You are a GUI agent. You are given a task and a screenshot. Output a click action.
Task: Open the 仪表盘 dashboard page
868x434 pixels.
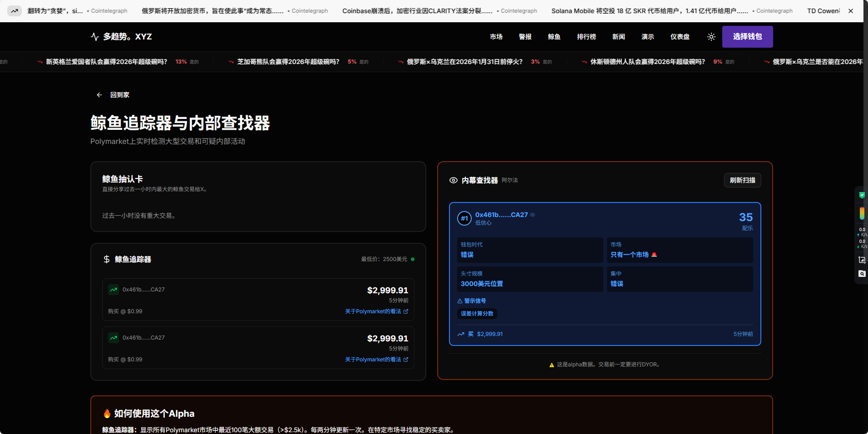point(680,37)
